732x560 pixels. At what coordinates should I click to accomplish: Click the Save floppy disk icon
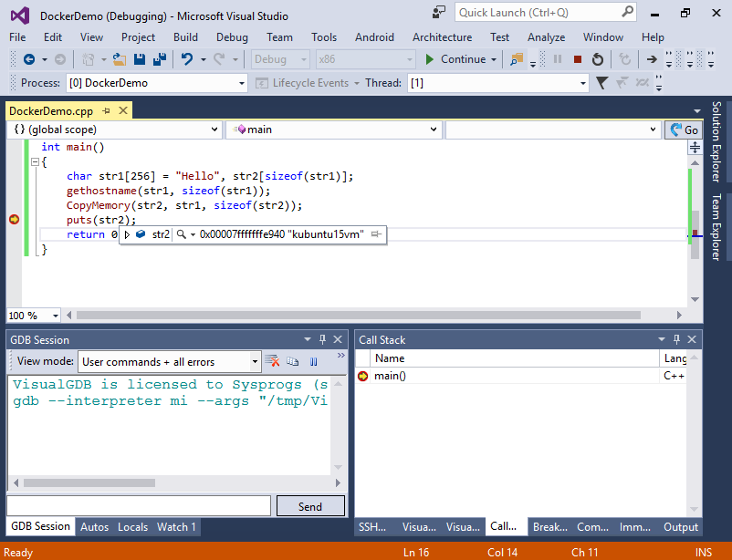pyautogui.click(x=140, y=59)
